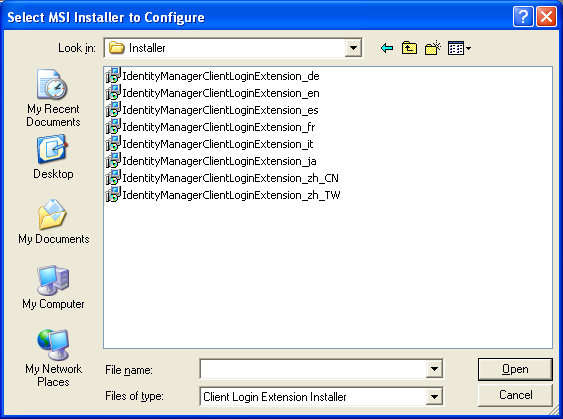Click the Help question mark button
Image resolution: width=563 pixels, height=419 pixels.
[523, 17]
